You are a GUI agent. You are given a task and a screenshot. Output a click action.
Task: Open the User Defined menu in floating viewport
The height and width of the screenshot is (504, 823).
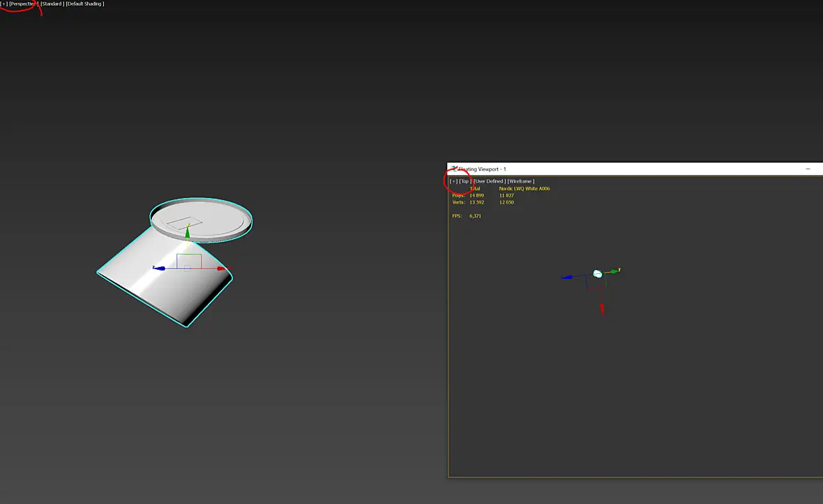[x=490, y=181]
